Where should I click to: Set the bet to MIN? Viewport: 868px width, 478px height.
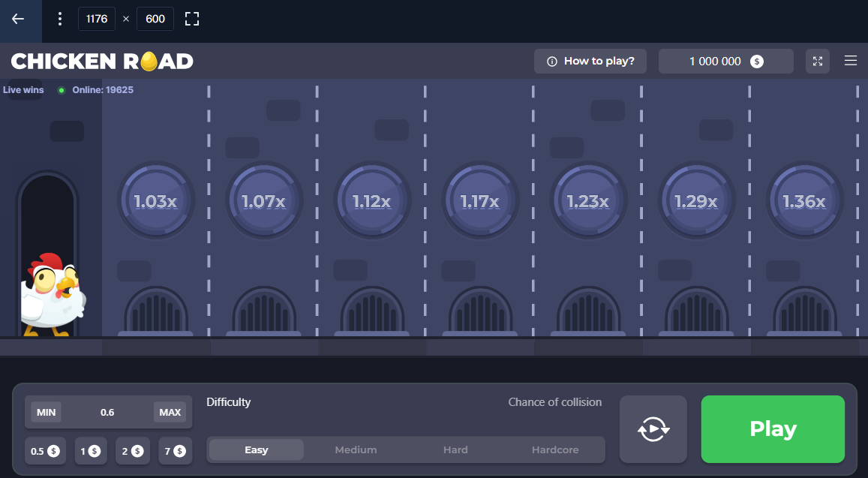[x=47, y=412]
